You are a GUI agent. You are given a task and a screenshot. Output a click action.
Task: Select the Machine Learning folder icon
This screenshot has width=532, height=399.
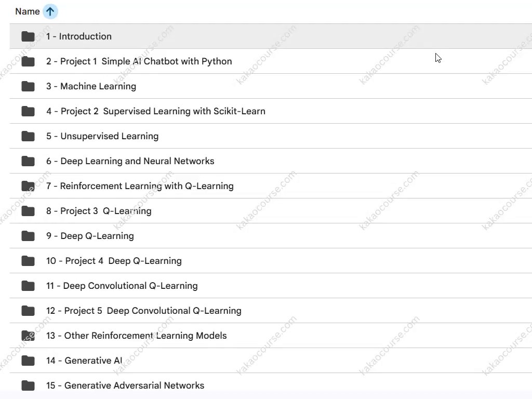[x=28, y=86]
